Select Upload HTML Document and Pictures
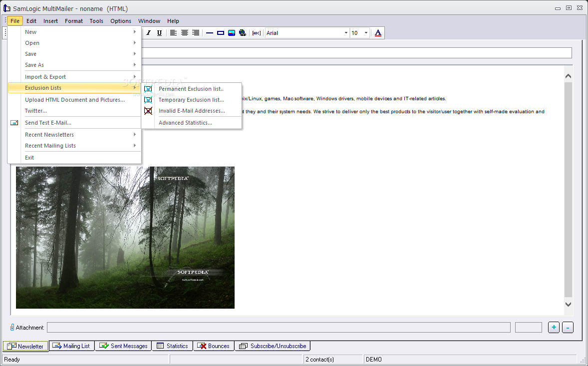The image size is (588, 366). click(75, 100)
